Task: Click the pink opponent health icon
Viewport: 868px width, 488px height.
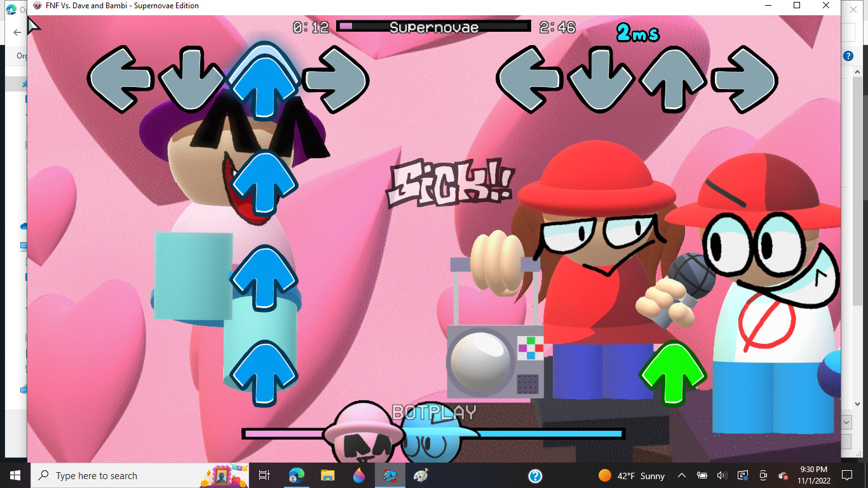Action: pos(363,433)
